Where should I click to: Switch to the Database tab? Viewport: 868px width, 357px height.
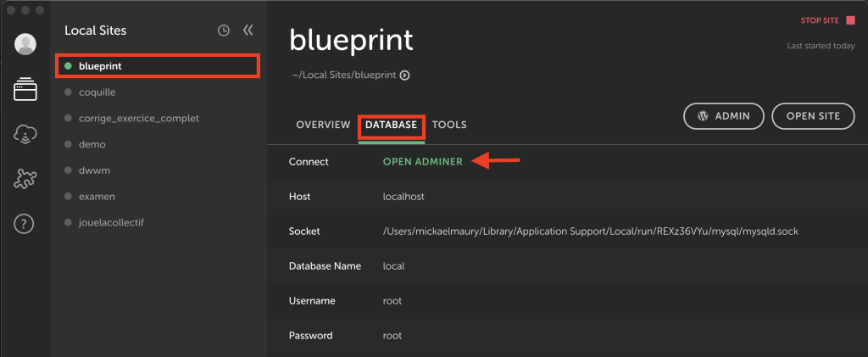click(392, 126)
